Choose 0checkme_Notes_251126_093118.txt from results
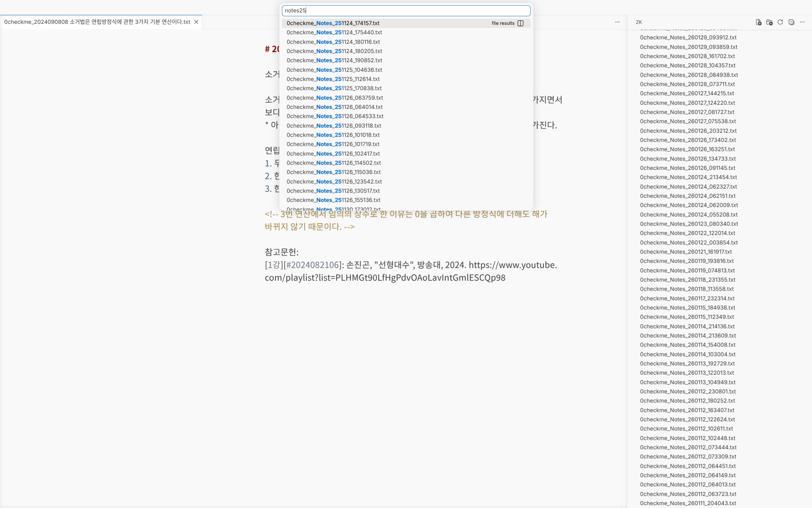This screenshot has height=508, width=812. pos(334,126)
